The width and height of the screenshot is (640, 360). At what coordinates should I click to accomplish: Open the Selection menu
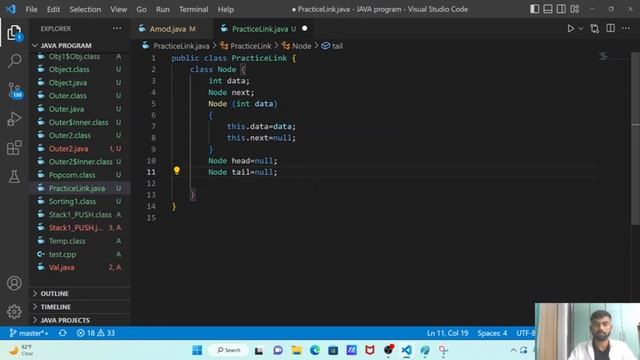pos(85,9)
